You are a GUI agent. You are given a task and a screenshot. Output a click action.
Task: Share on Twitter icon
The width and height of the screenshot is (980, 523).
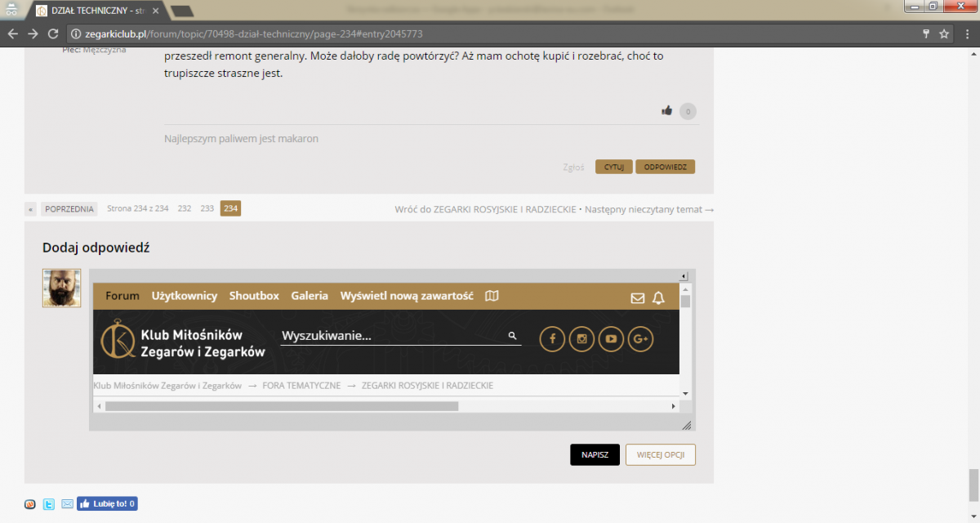49,504
